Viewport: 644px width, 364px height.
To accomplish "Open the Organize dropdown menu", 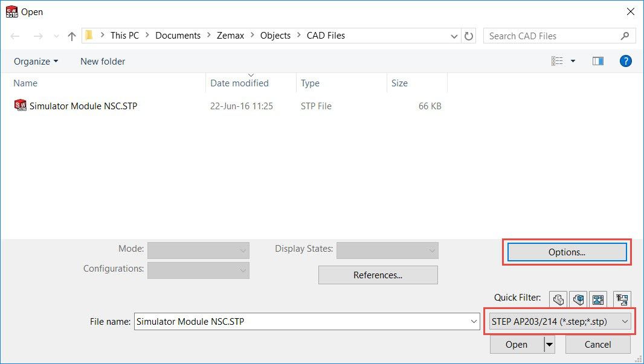I will pyautogui.click(x=35, y=61).
